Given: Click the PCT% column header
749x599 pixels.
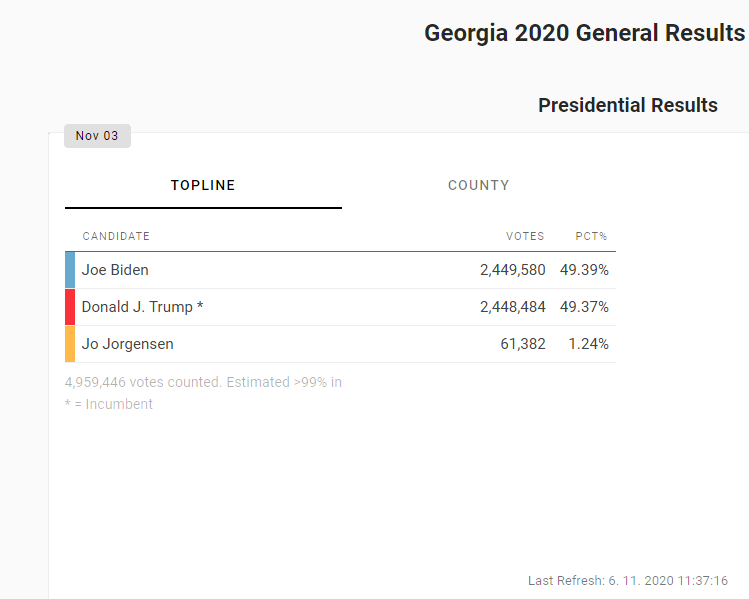Looking at the screenshot, I should pyautogui.click(x=591, y=237).
